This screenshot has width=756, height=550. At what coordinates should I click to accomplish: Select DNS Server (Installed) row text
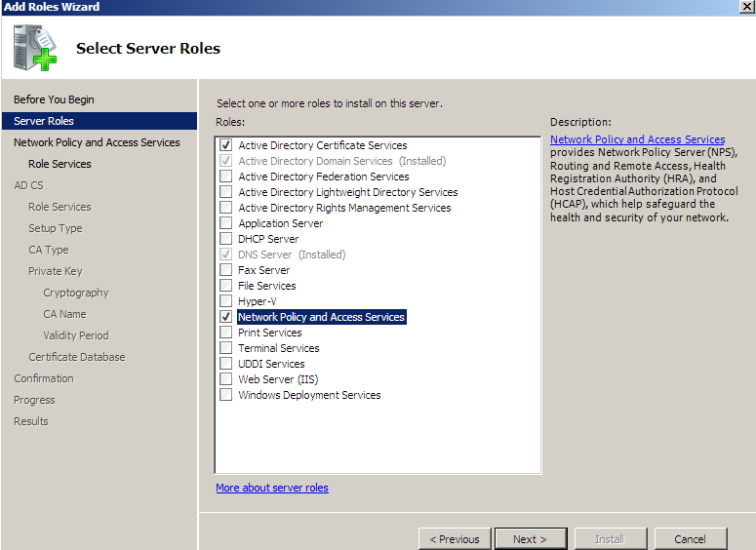click(x=292, y=255)
